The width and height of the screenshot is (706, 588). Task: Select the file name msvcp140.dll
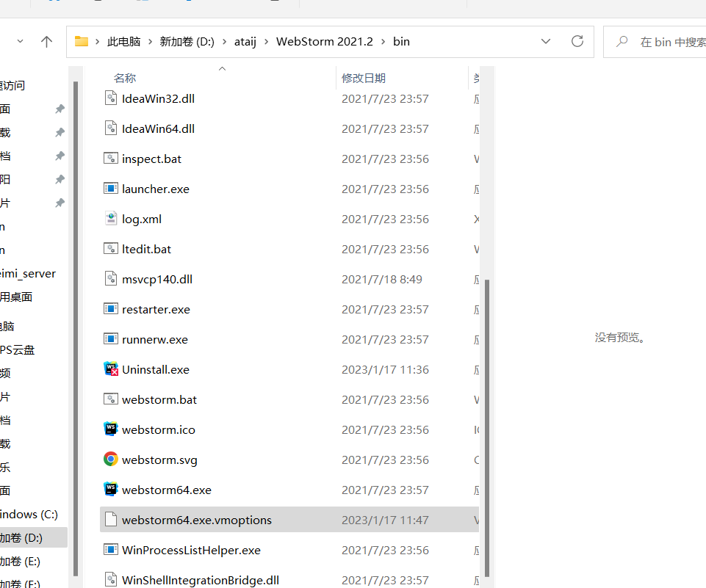point(157,280)
